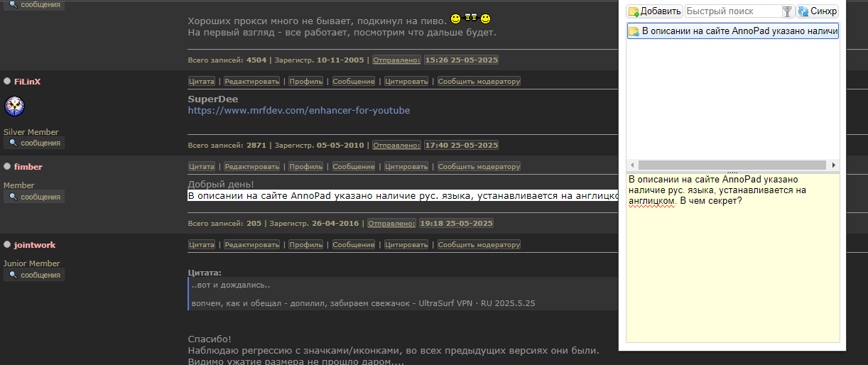Open Профиль link in jointwork's post
The height and width of the screenshot is (365, 868).
click(x=305, y=245)
